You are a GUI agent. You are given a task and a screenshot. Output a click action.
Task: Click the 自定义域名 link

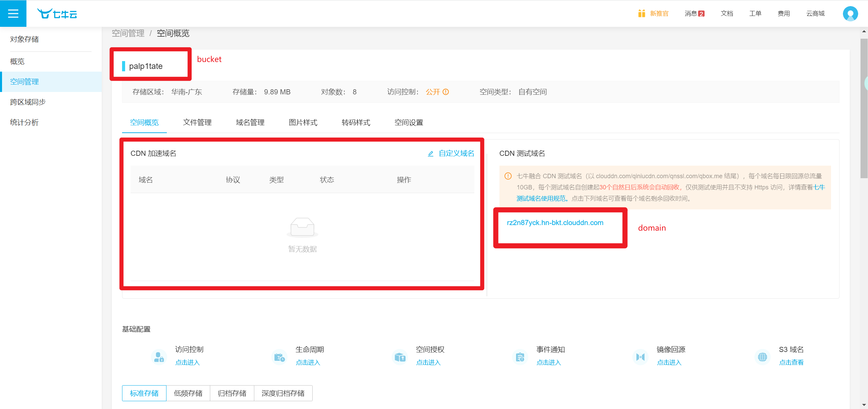click(x=456, y=153)
